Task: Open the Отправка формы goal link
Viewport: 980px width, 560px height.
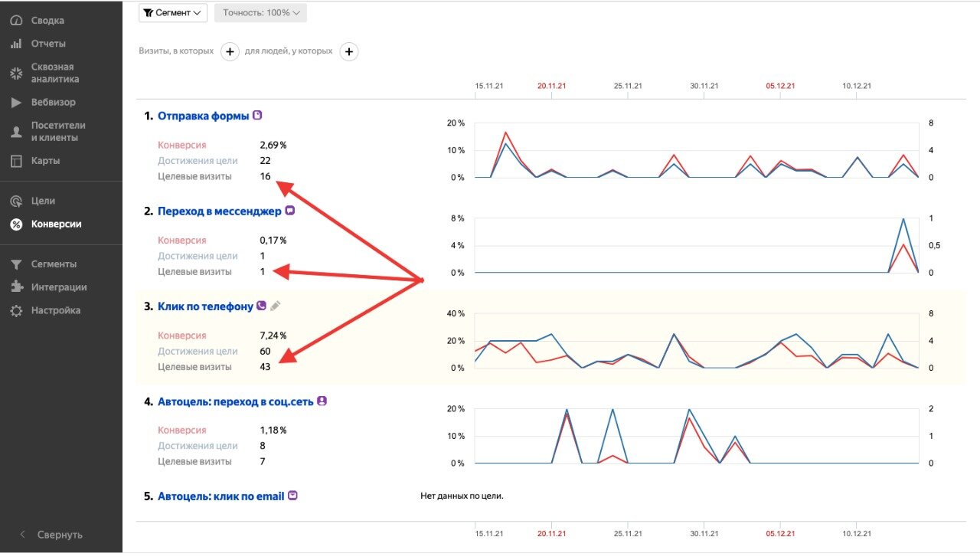Action: 203,116
